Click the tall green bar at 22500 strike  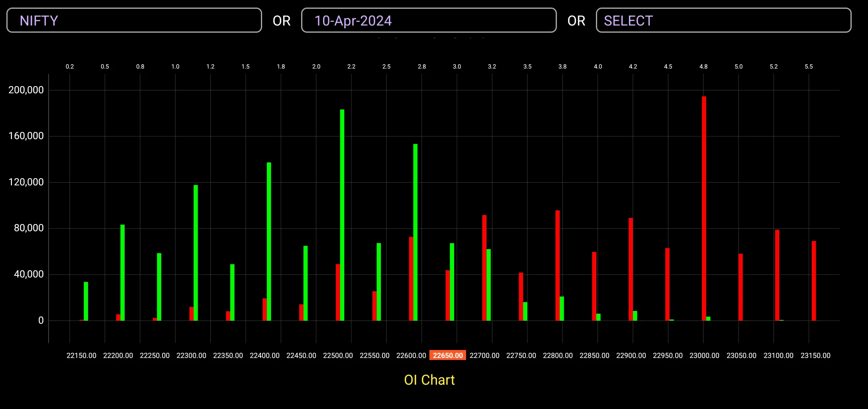coord(342,215)
